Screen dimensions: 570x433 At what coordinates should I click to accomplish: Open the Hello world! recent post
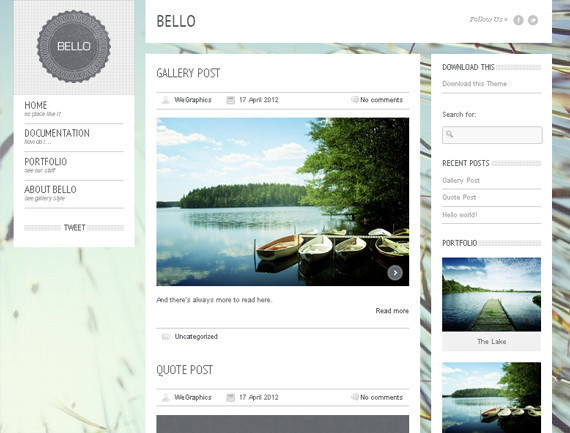point(460,215)
